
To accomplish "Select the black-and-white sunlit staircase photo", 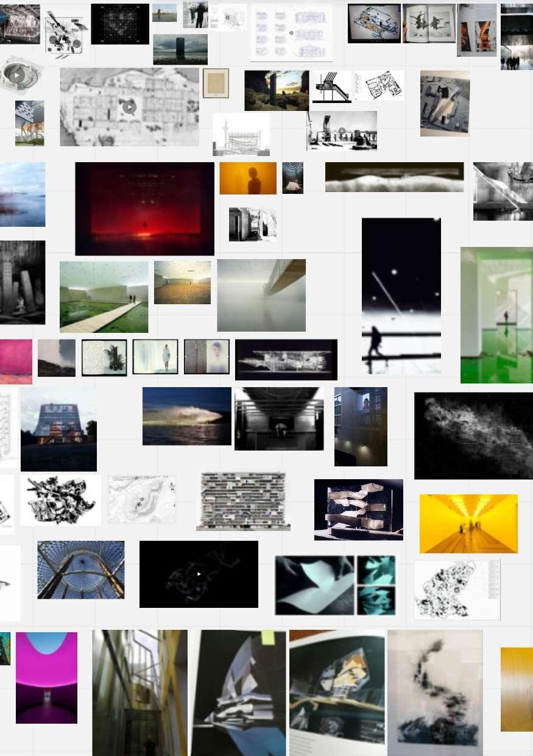I will 503,191.
